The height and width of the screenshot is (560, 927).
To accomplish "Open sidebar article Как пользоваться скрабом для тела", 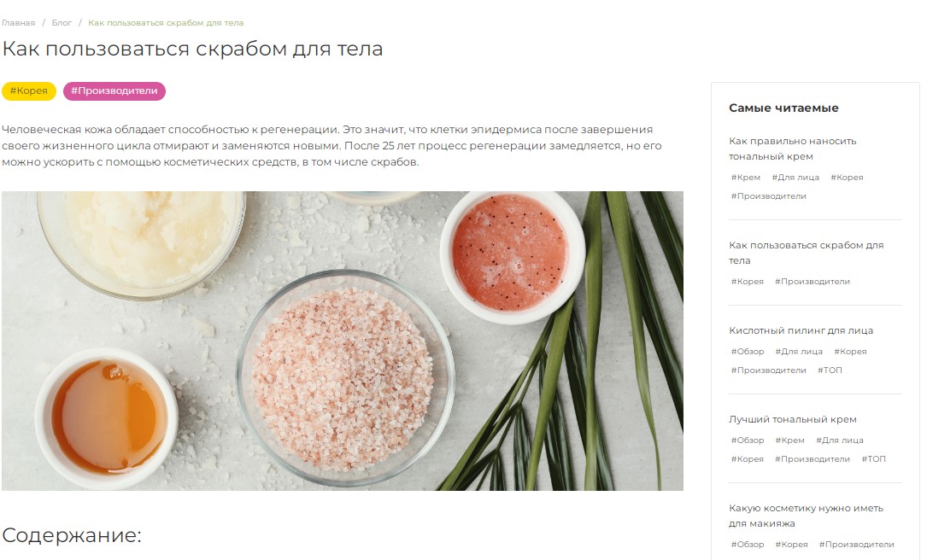I will point(806,253).
